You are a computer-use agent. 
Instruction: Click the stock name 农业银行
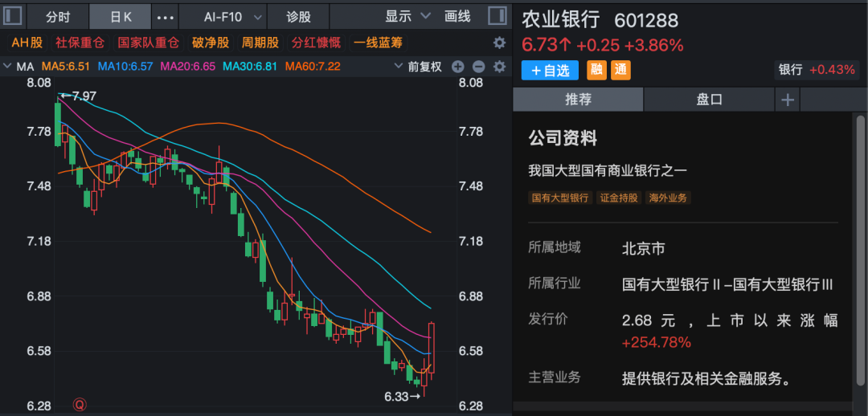[x=561, y=20]
